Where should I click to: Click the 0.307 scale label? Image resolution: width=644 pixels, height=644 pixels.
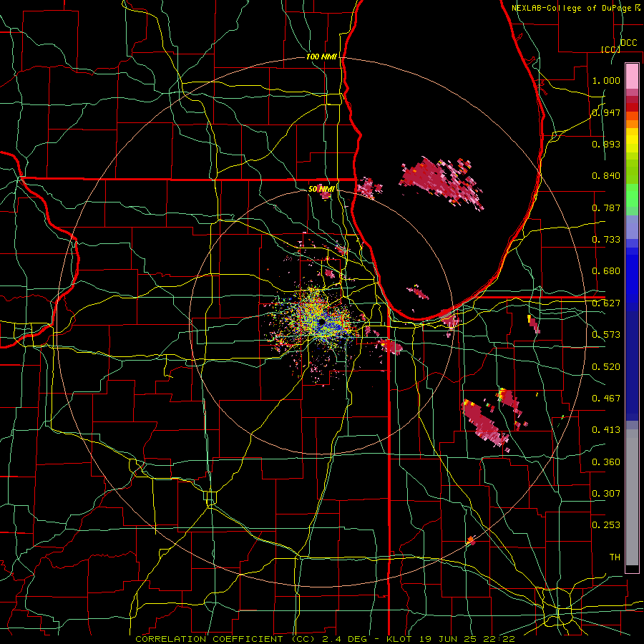[x=606, y=494]
